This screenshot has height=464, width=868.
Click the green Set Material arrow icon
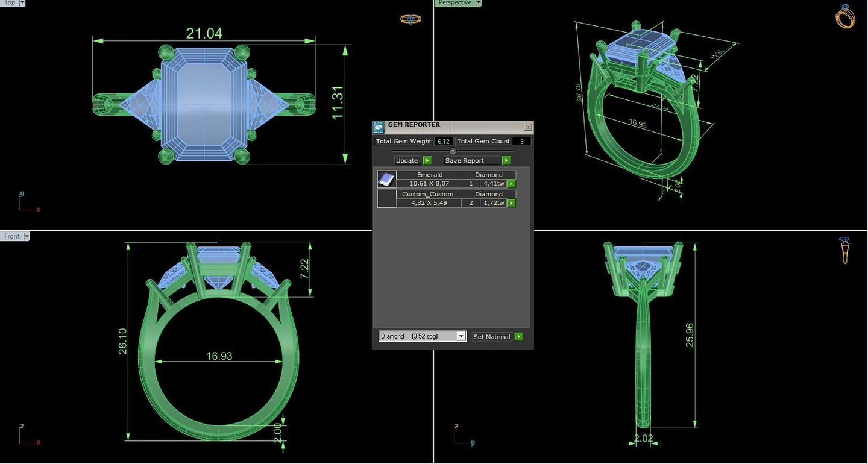tap(518, 337)
